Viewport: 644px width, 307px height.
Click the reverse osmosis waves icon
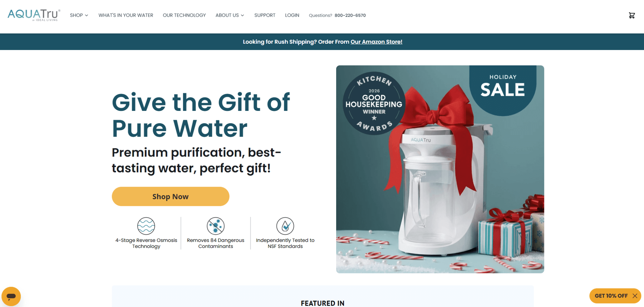(146, 226)
